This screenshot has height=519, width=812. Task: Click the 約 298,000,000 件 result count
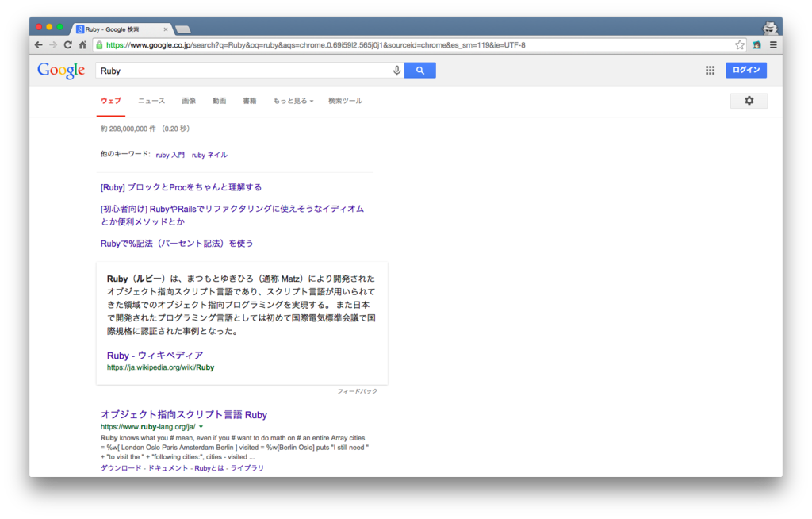point(128,129)
